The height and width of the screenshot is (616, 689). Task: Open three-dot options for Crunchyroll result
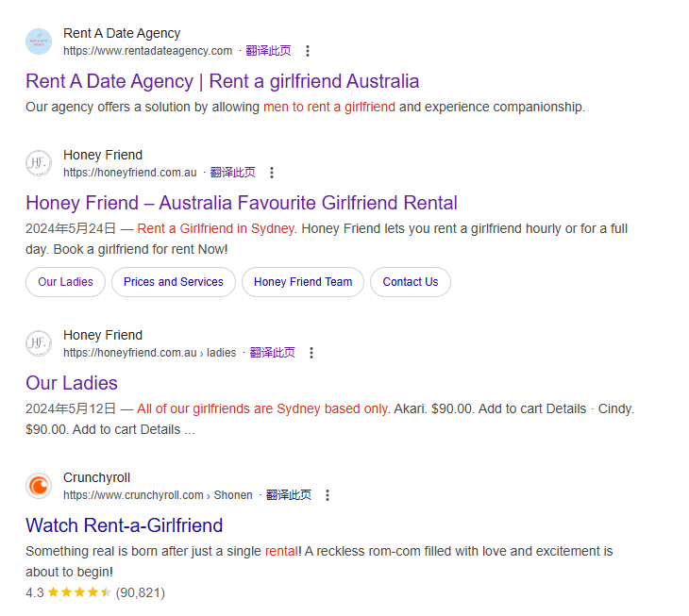coord(328,495)
